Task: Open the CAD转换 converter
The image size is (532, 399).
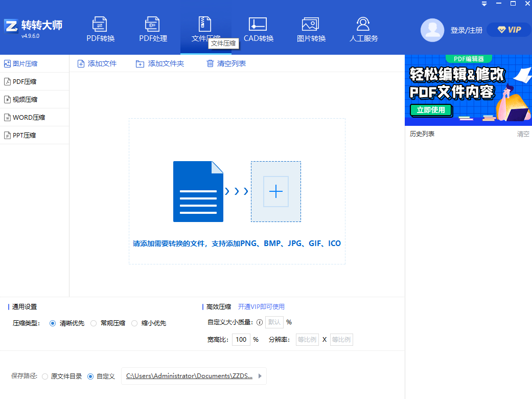Action: (258, 28)
